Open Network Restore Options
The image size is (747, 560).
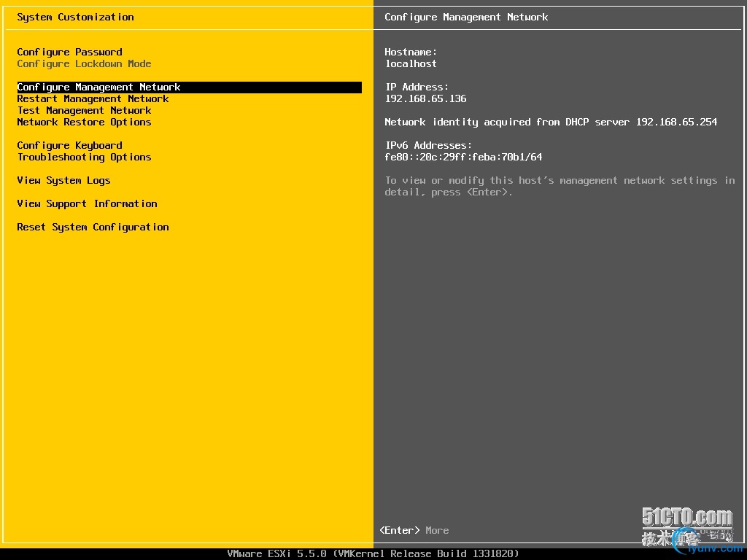coord(84,122)
